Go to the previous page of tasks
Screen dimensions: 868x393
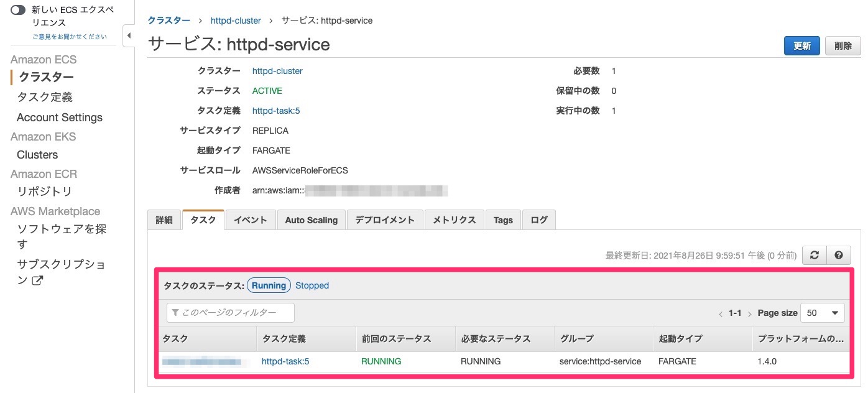point(721,313)
